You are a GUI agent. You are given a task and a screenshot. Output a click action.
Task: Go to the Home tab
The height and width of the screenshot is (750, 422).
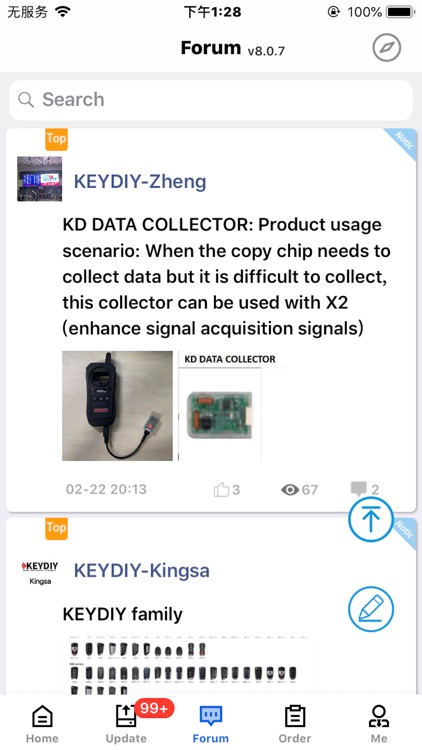point(42,724)
